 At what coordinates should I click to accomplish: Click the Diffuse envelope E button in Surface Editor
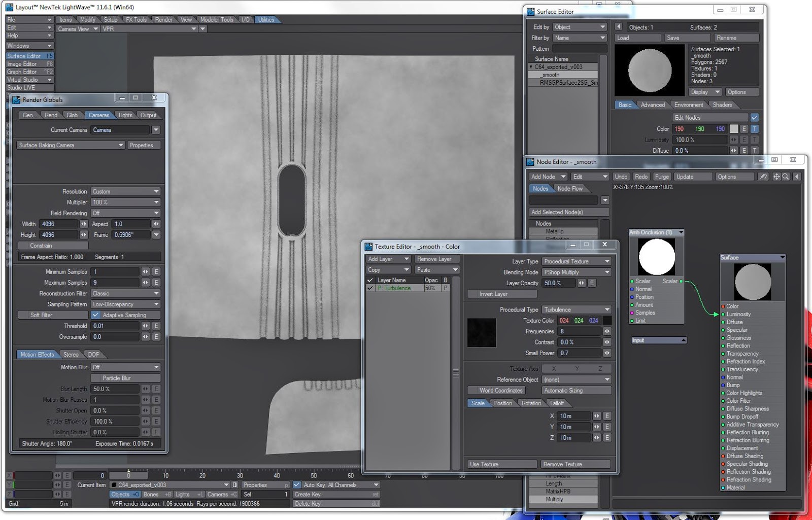point(744,151)
